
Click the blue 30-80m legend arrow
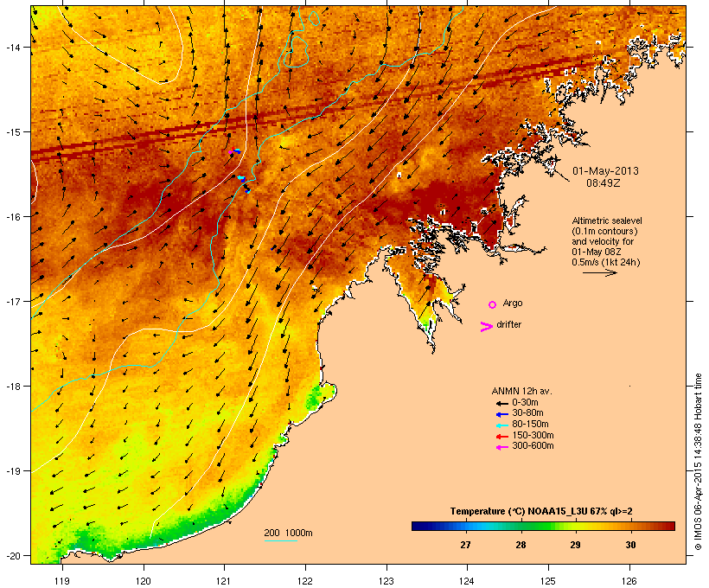tap(501, 414)
